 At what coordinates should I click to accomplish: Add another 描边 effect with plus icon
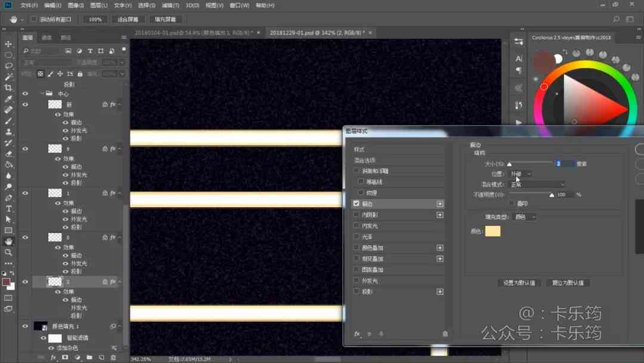click(x=440, y=204)
